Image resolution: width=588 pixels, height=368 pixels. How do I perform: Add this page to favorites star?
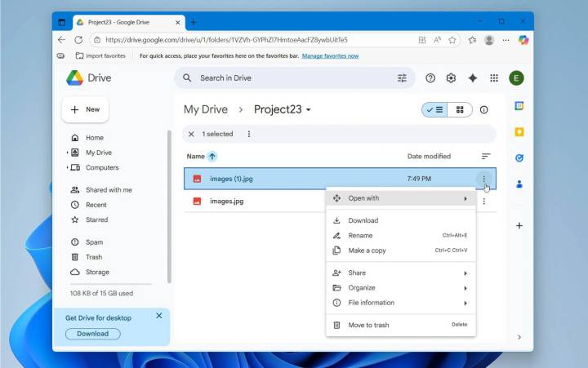(452, 40)
